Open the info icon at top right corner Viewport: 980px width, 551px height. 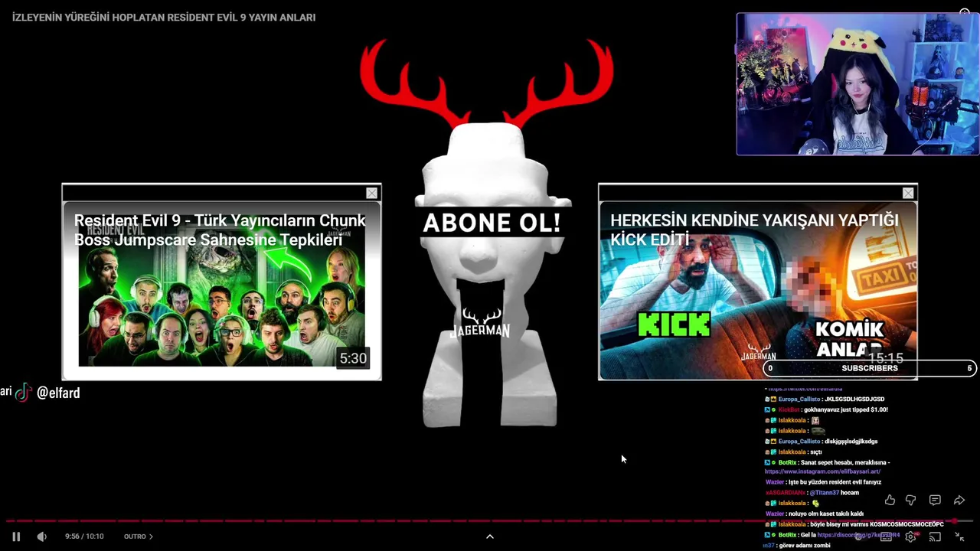pyautogui.click(x=965, y=13)
